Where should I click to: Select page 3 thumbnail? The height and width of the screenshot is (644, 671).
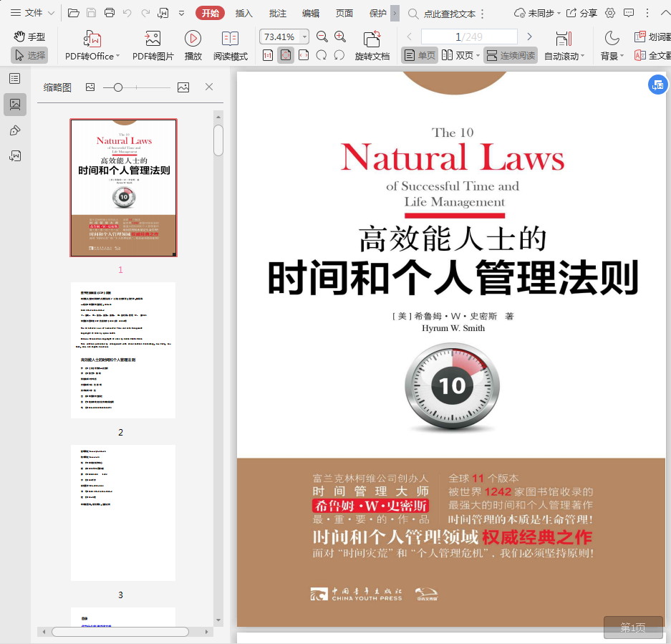[x=123, y=512]
